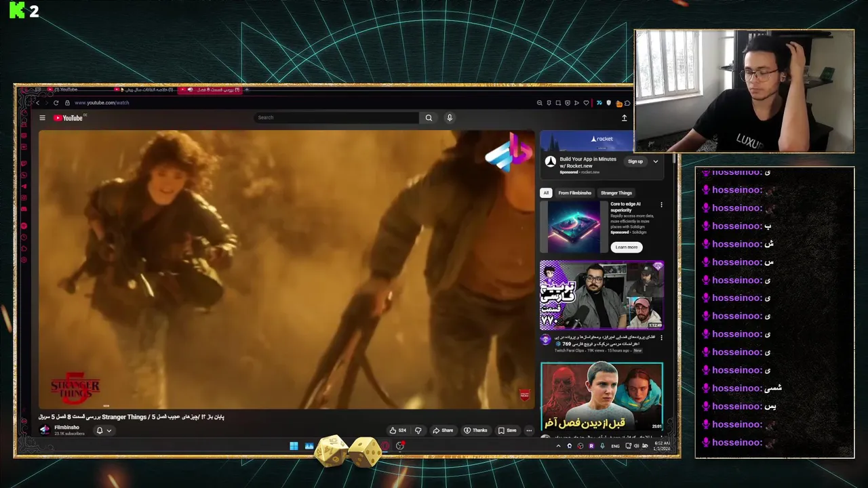Image resolution: width=868 pixels, height=488 pixels.
Task: Open a new tab with the plus button
Action: tap(247, 89)
